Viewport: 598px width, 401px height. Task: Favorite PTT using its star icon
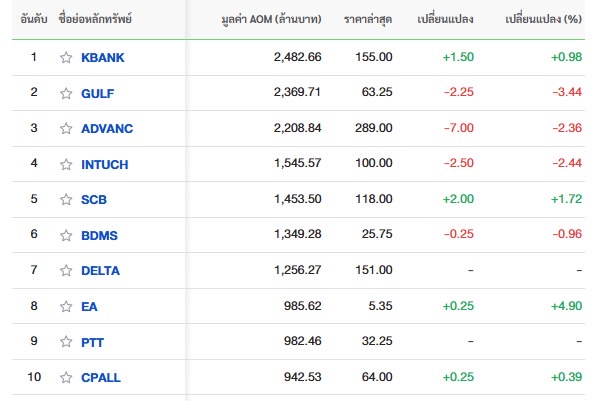(x=66, y=341)
